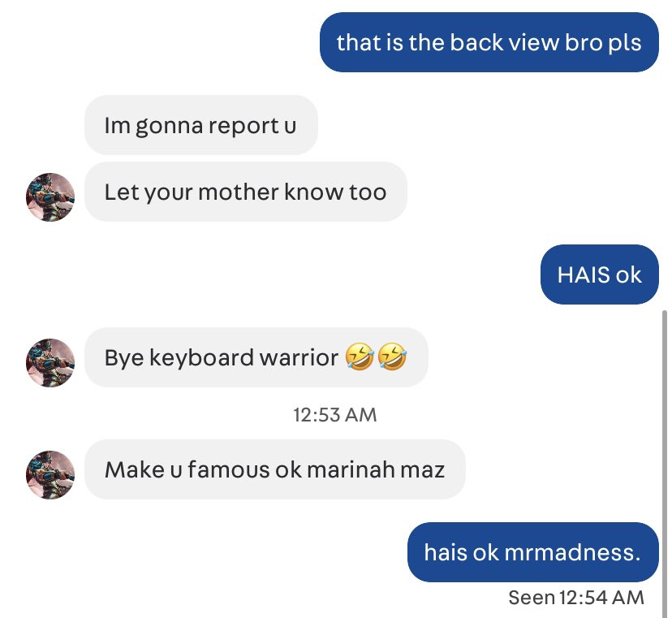Click the word 'mrmadness' in sent message

coord(570,552)
